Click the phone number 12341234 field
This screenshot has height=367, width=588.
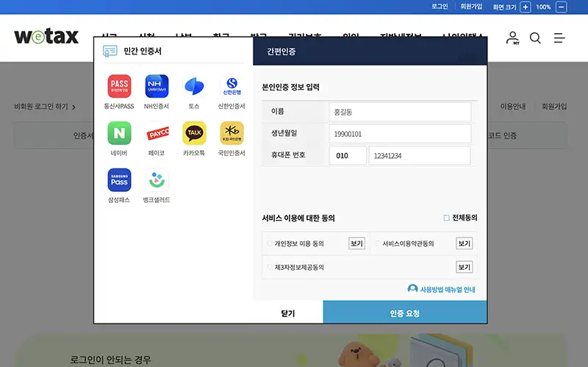pos(420,155)
